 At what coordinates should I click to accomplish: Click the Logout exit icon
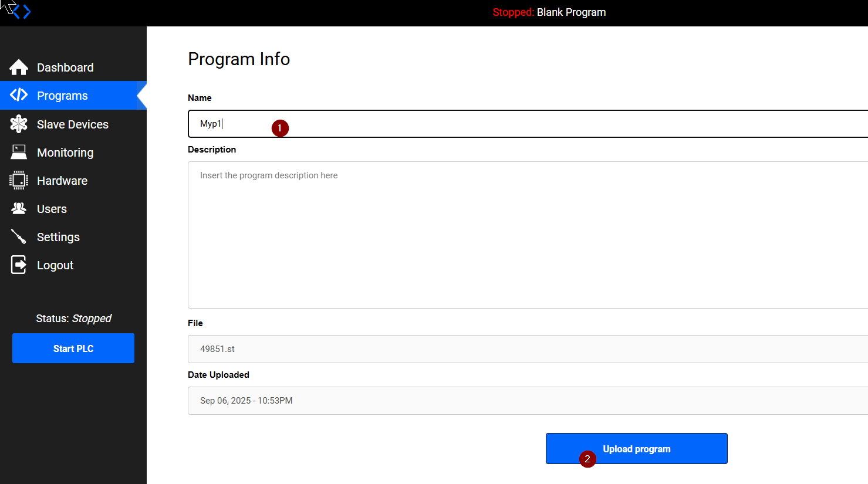click(x=19, y=265)
